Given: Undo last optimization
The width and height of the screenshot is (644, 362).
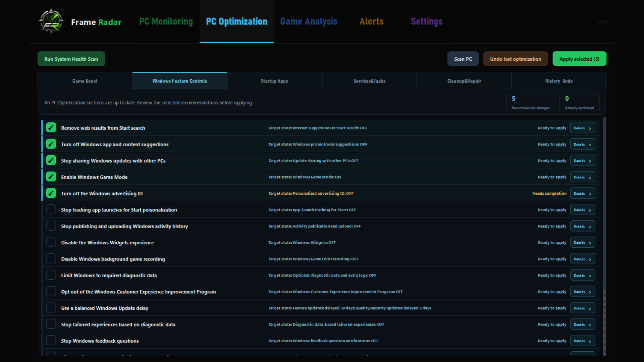Looking at the screenshot, I should (516, 59).
